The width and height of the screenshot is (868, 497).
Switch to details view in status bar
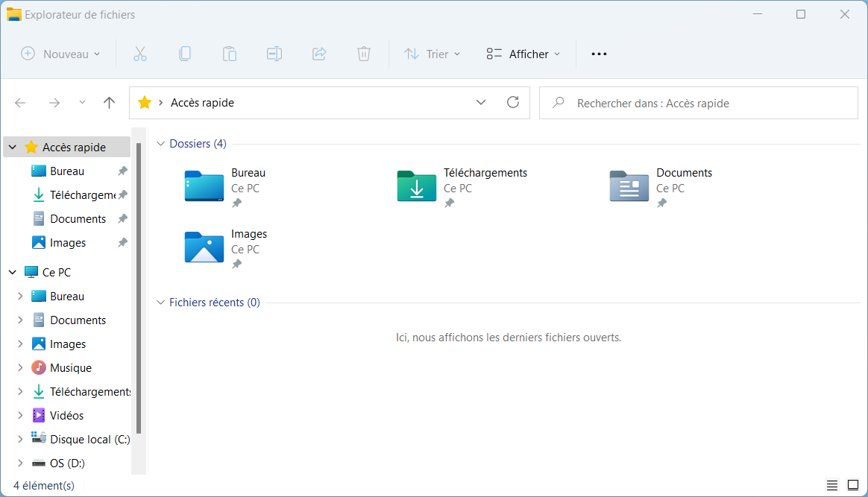(832, 485)
